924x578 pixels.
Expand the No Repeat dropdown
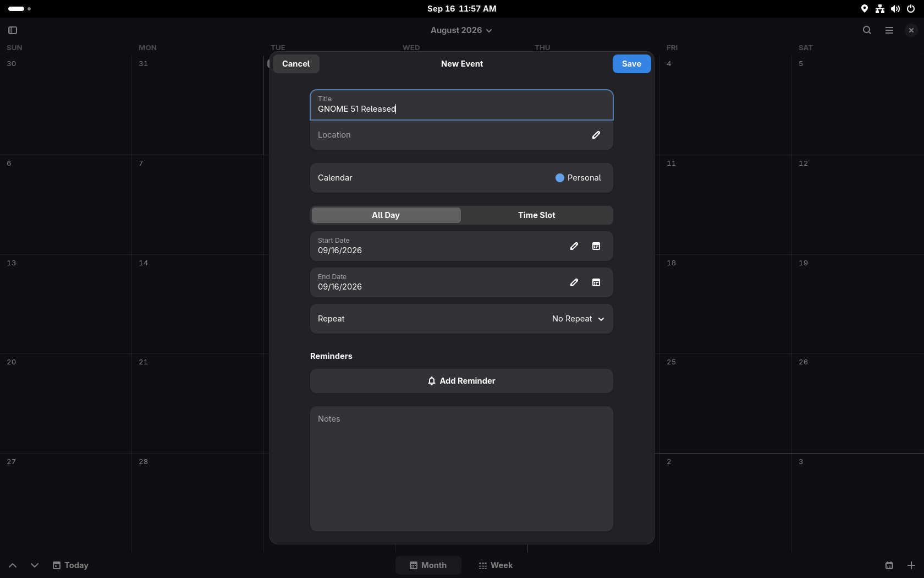pyautogui.click(x=578, y=319)
